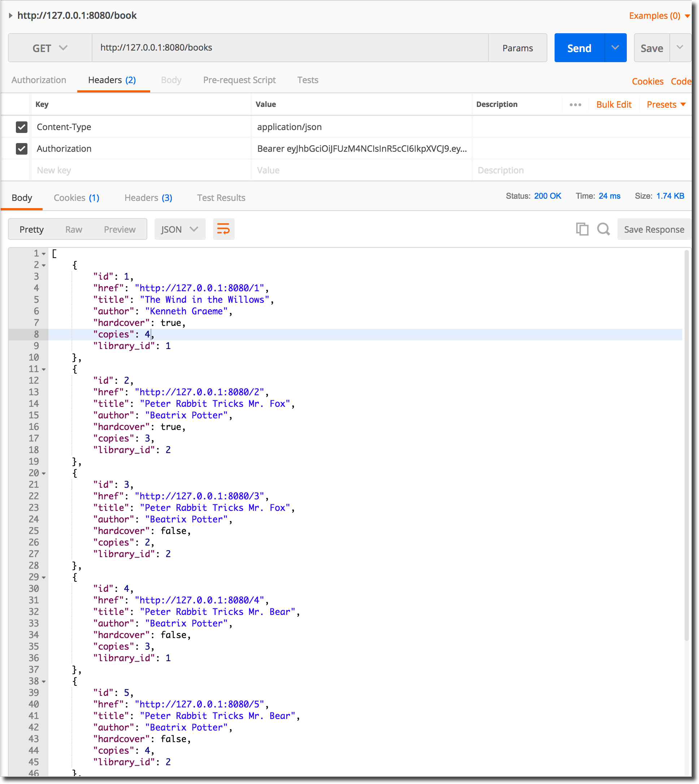Click the Size 1.74 KB text

pos(659,196)
